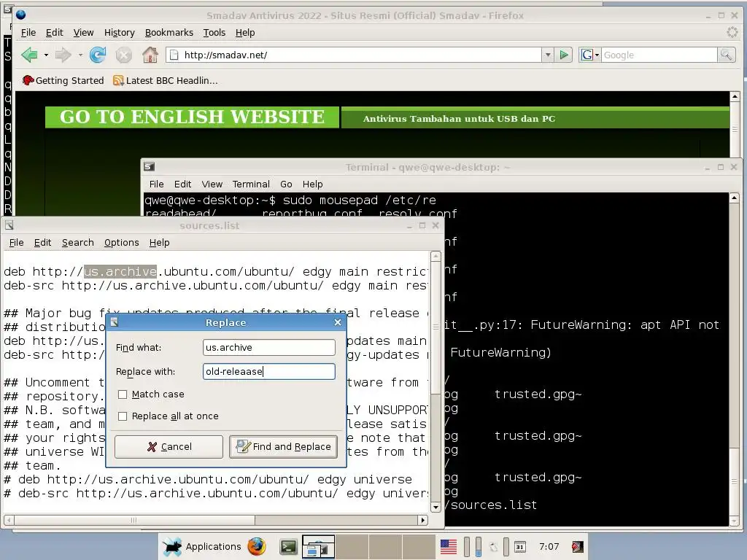Enable Replace all at once checkbox
Screen dimensions: 747x560
pos(123,416)
